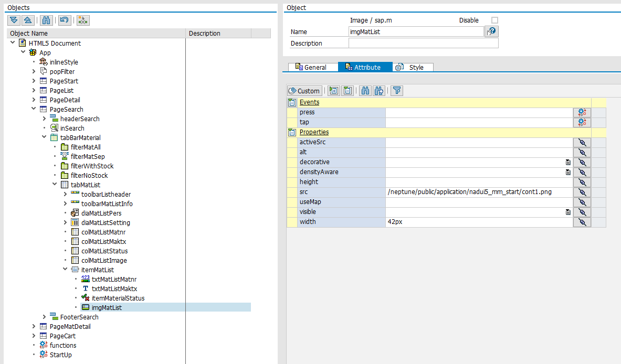
Task: Collapse the tabBarMaterial node
Action: 45,137
